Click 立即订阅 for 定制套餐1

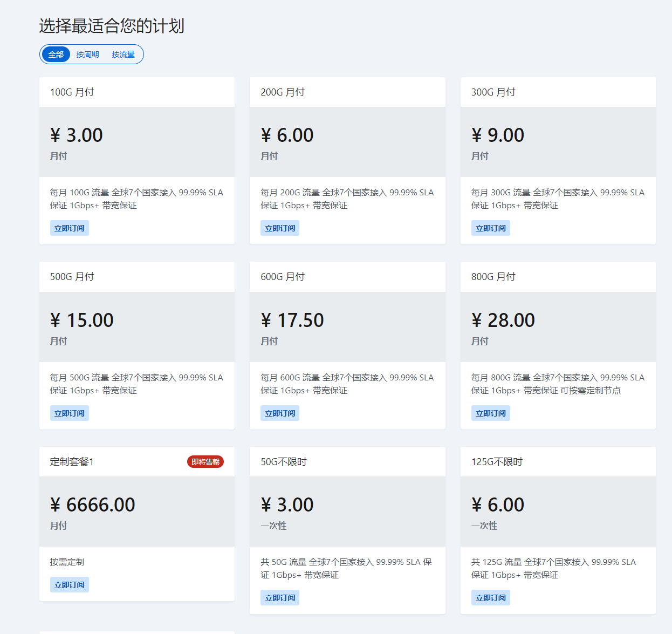(70, 585)
